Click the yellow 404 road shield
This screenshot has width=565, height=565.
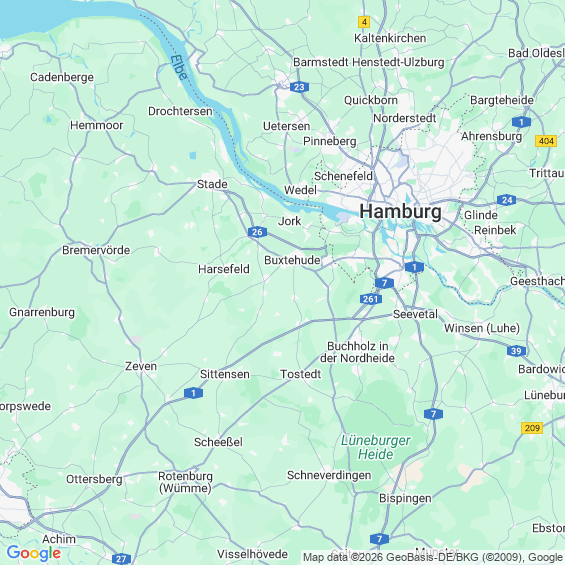[546, 141]
